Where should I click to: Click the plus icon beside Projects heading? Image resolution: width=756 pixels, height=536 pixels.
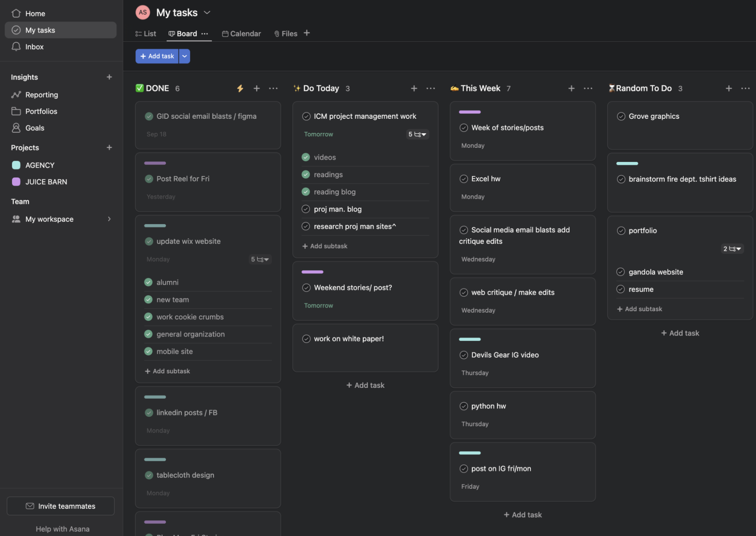click(x=109, y=147)
